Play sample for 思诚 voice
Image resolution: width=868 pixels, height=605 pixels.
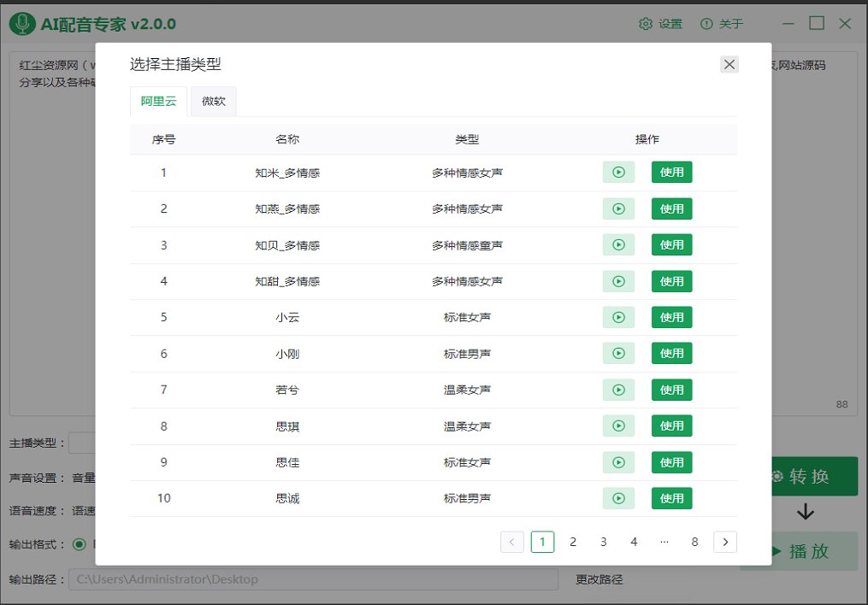618,498
